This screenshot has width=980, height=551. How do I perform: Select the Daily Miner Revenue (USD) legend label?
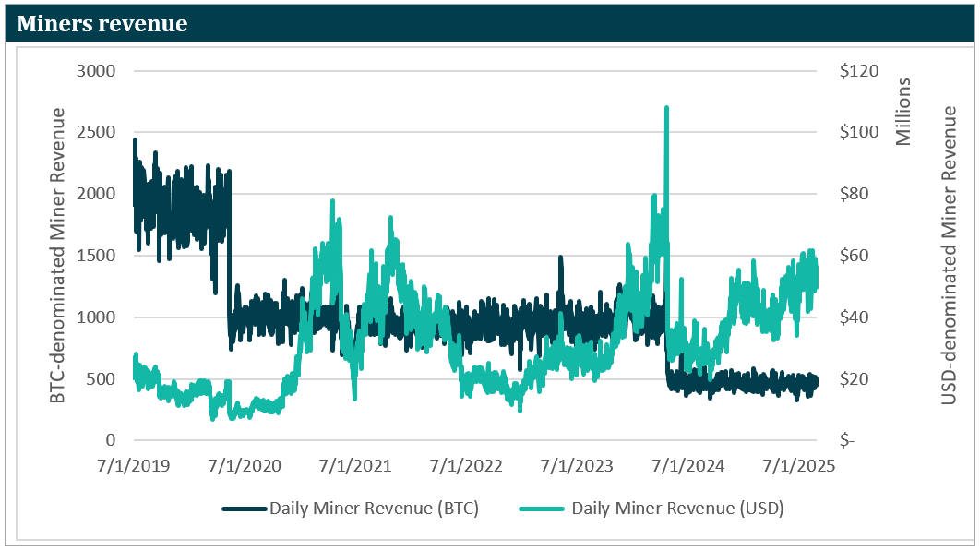pyautogui.click(x=677, y=508)
